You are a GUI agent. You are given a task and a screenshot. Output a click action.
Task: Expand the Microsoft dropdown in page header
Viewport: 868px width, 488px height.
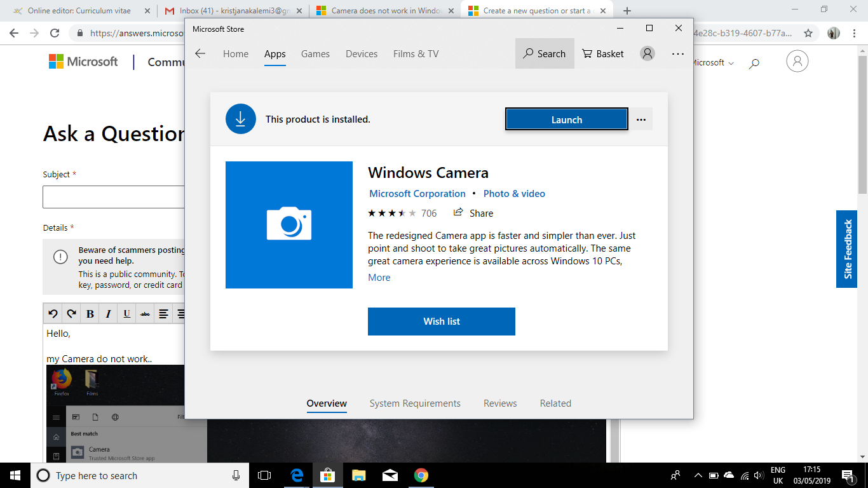[713, 63]
